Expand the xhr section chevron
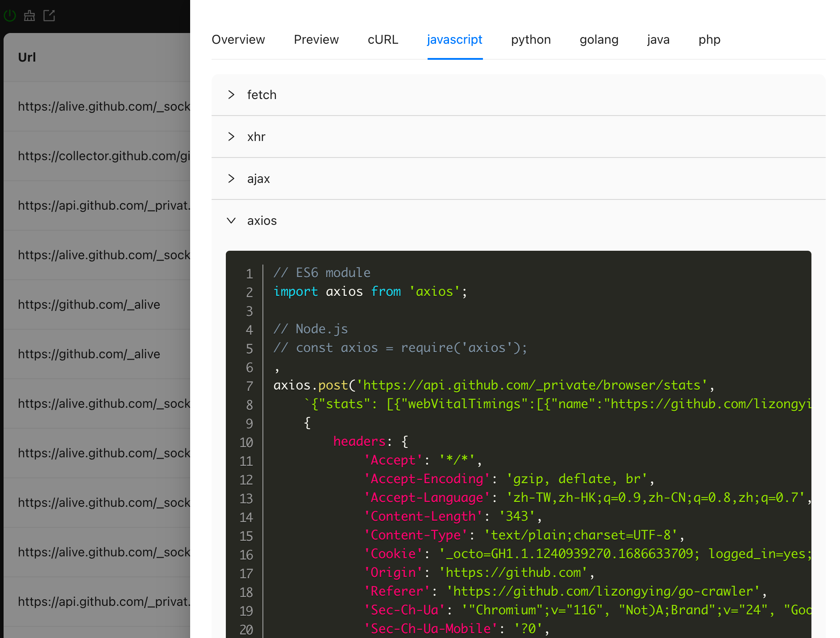The height and width of the screenshot is (638, 840). [231, 137]
